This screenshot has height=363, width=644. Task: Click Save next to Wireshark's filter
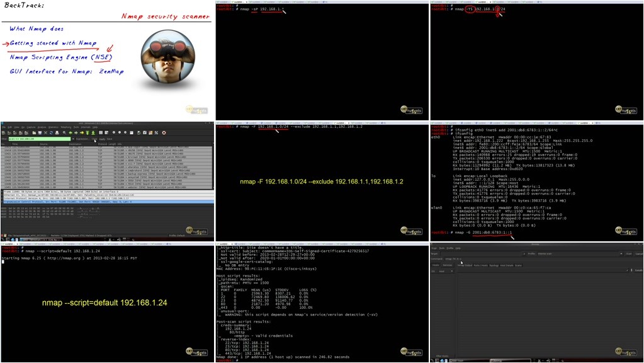pos(110,139)
